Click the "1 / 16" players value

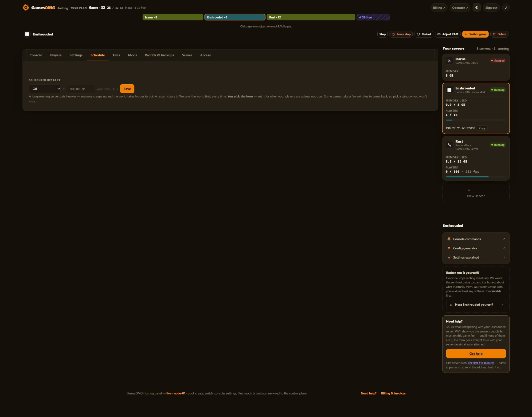click(451, 115)
